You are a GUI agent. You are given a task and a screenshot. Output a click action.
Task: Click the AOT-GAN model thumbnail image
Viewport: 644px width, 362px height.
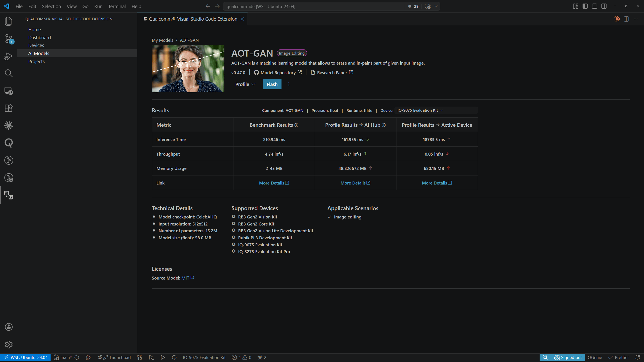pyautogui.click(x=188, y=69)
